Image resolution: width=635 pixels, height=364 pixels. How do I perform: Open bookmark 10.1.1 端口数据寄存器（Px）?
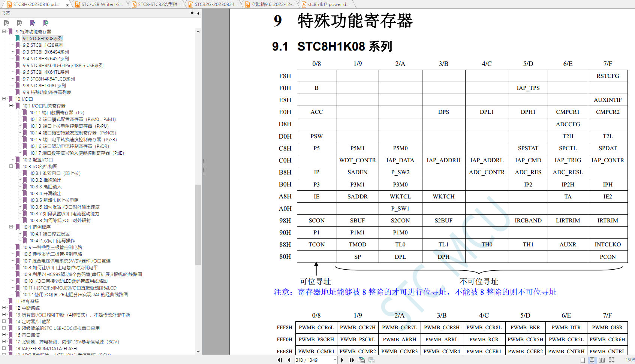57,112
